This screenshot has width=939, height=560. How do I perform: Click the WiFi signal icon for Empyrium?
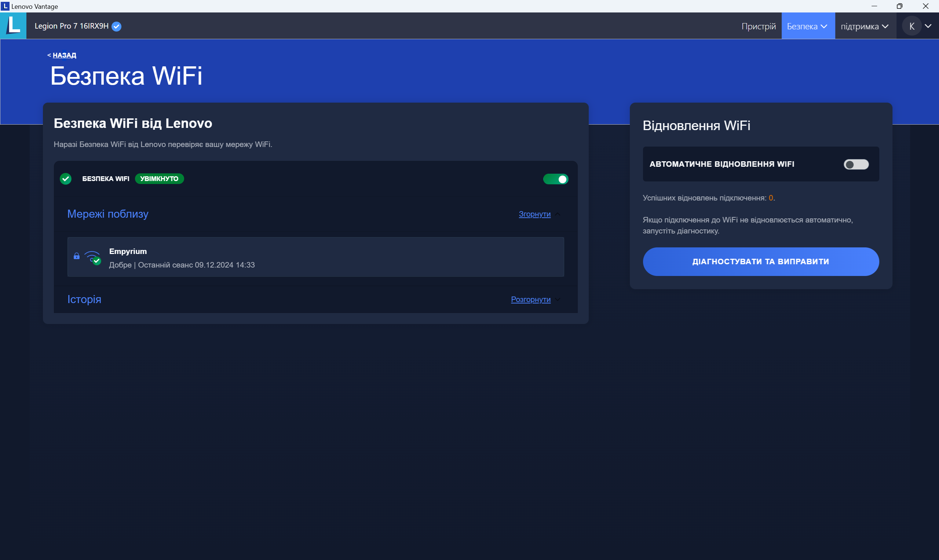click(x=92, y=257)
